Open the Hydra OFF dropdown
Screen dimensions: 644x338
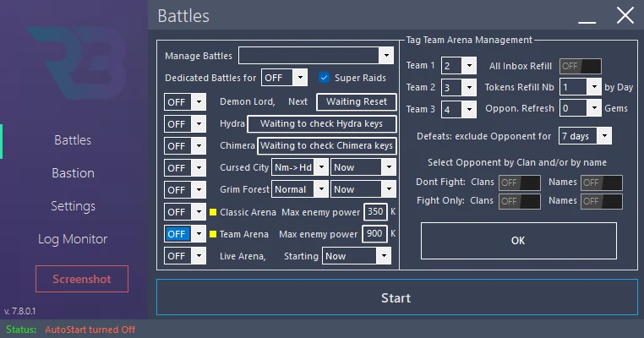click(x=185, y=124)
